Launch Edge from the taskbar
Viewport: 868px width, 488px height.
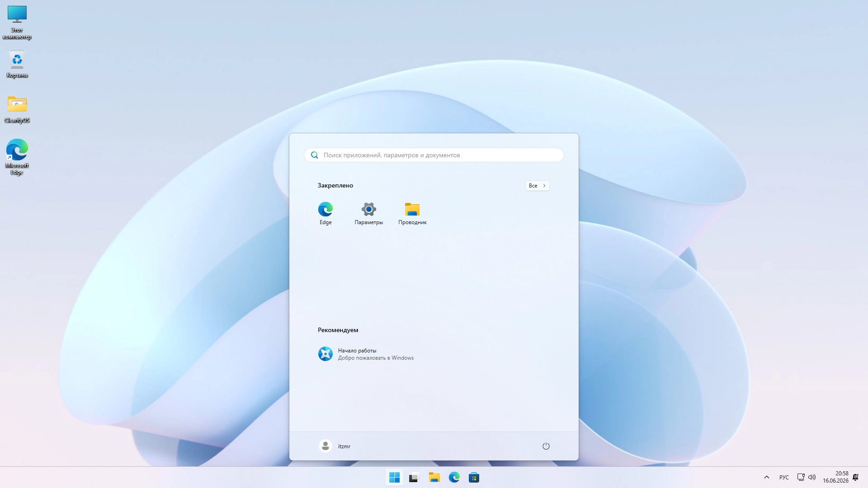coord(454,478)
